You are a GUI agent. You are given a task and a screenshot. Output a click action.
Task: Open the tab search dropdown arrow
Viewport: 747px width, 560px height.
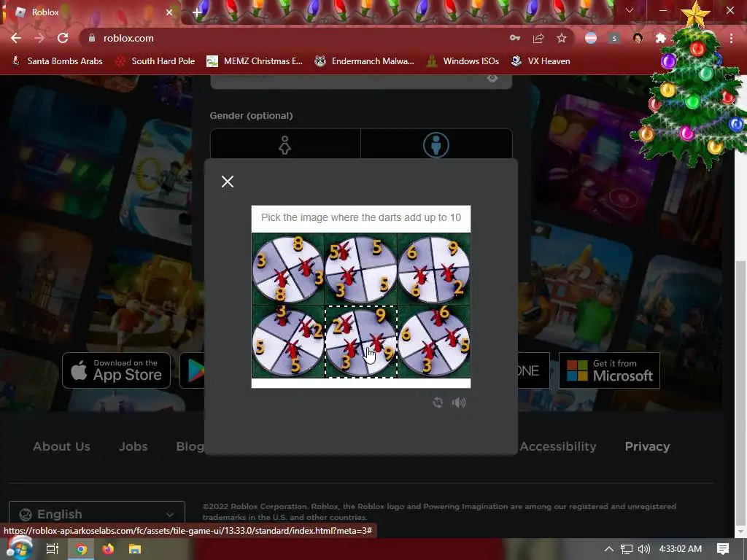click(x=630, y=10)
